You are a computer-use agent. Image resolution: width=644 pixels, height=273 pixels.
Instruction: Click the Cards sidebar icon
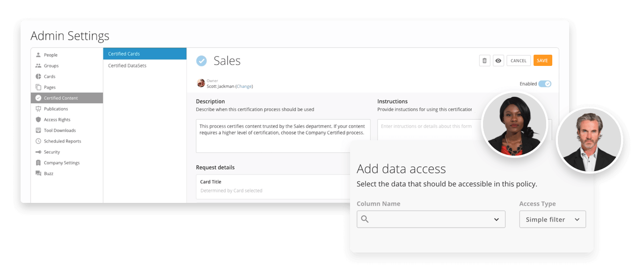click(x=38, y=76)
